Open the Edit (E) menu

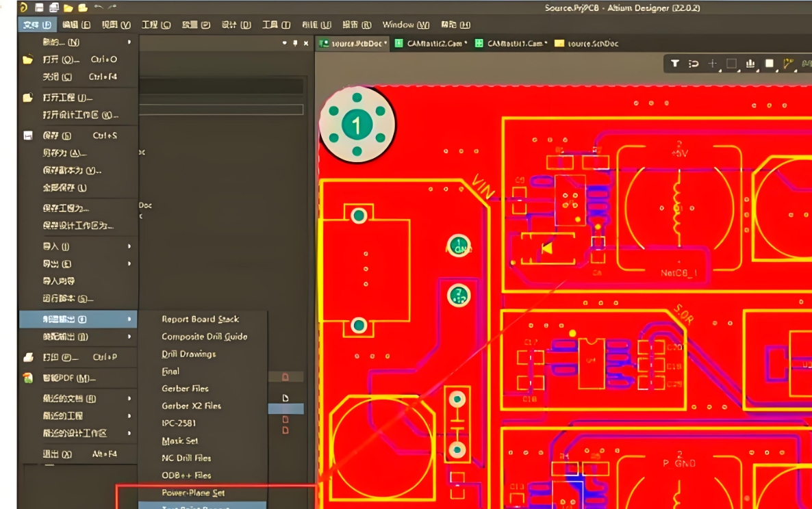76,25
